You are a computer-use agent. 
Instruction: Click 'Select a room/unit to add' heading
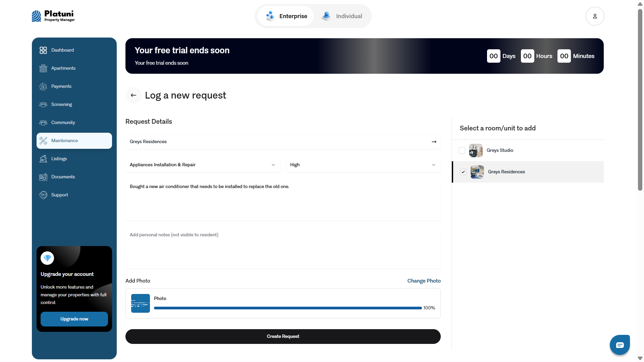pyautogui.click(x=498, y=128)
